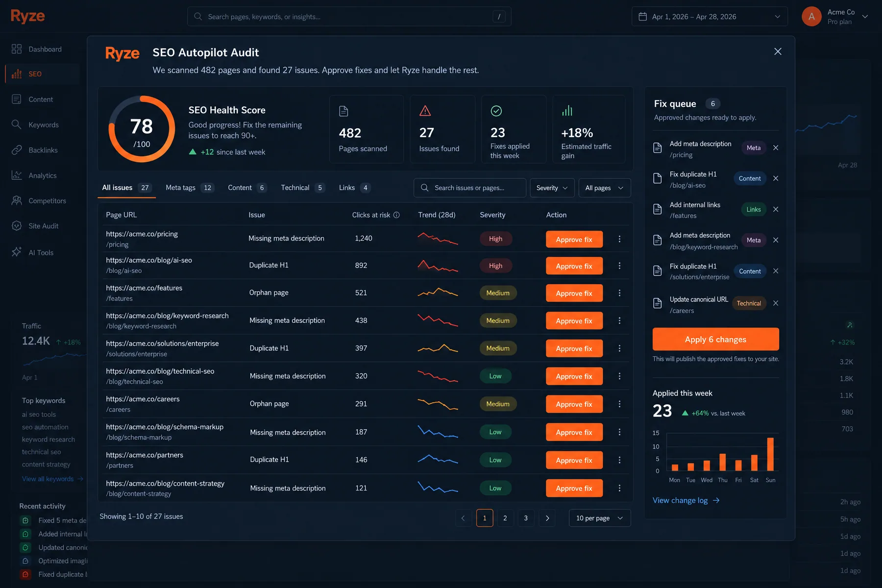Screen dimensions: 882x588
Task: Go to page 3 of issues
Action: point(526,518)
